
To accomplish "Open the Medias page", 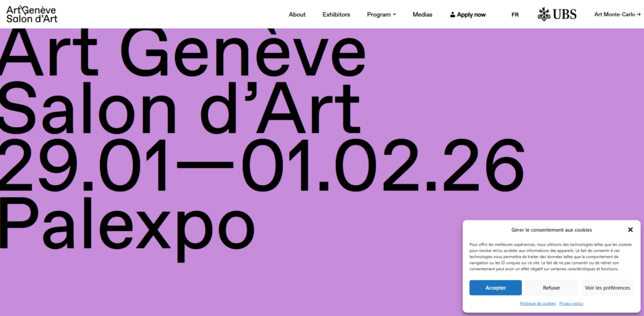I will pyautogui.click(x=422, y=14).
